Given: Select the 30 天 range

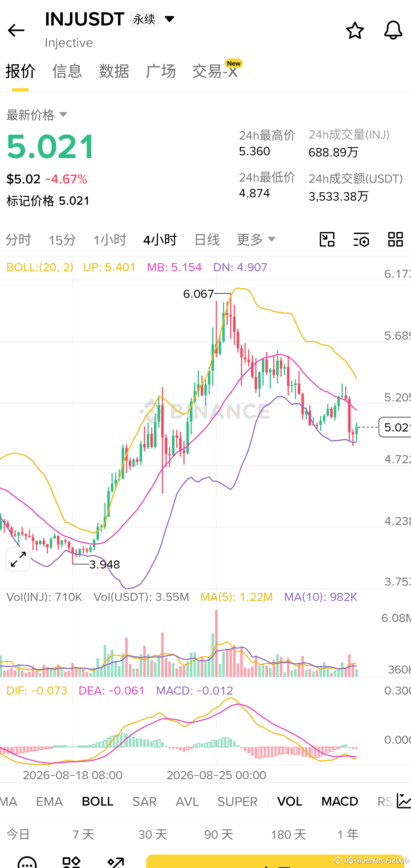Looking at the screenshot, I should 153,835.
